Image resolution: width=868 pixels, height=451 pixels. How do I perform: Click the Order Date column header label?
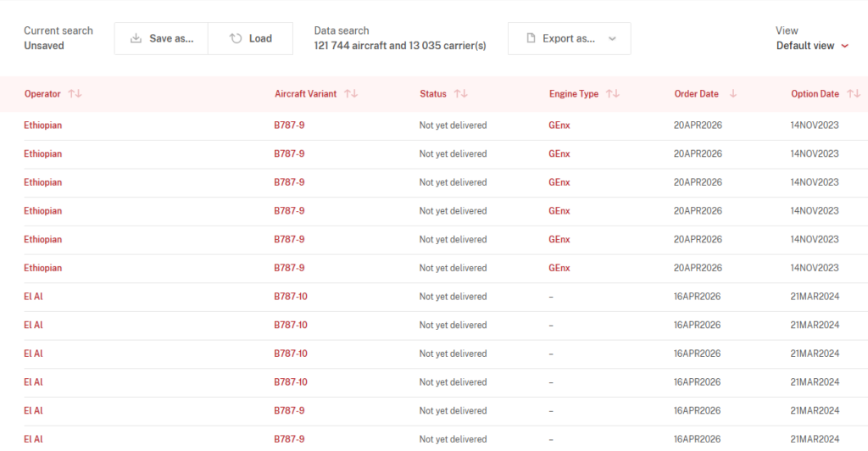click(697, 93)
